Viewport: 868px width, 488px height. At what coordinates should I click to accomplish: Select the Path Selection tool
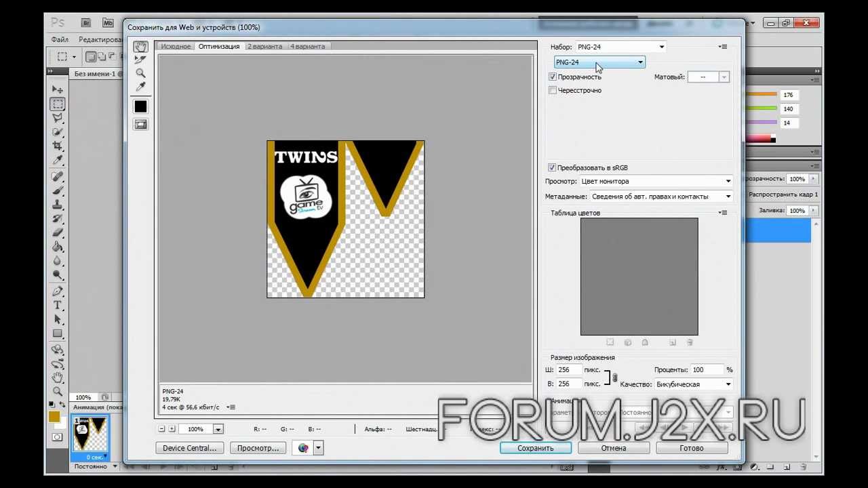[x=58, y=319]
